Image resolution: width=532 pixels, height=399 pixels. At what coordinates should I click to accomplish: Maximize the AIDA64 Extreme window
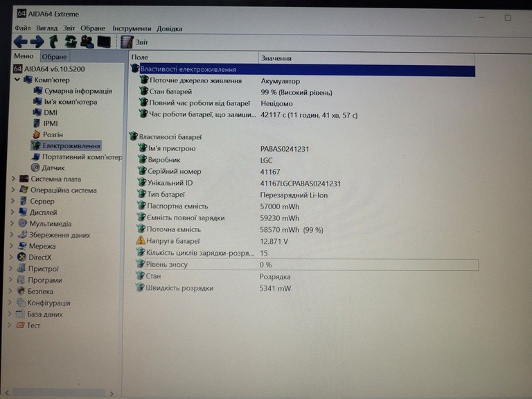tap(508, 17)
